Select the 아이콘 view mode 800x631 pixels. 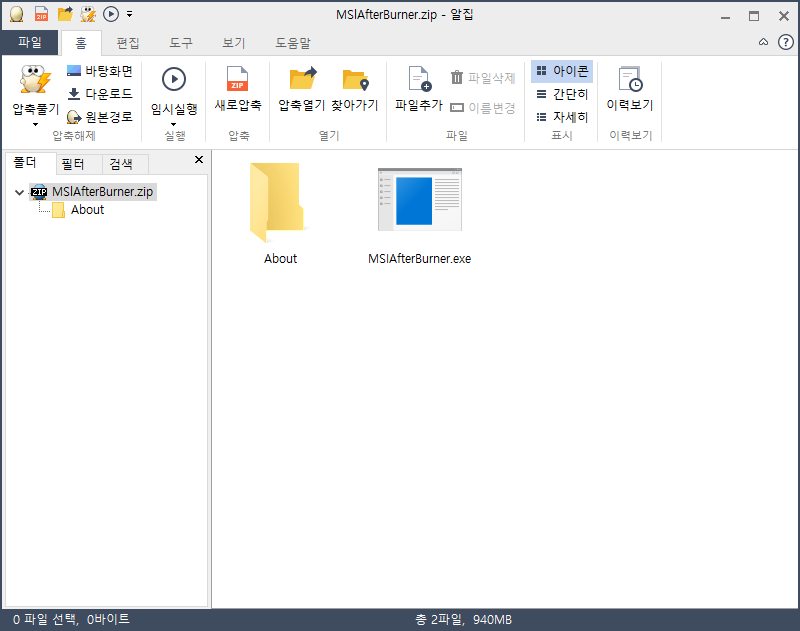pos(562,71)
